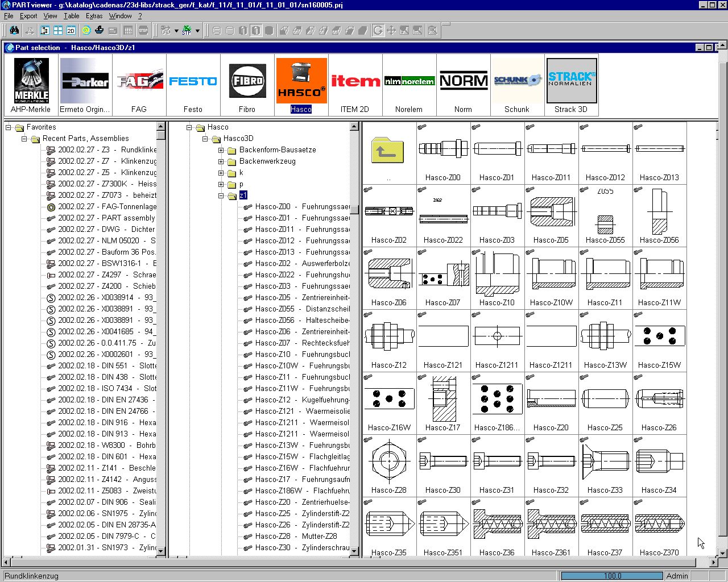
Task: Select the Ermeto Parker catalog
Action: pyautogui.click(x=85, y=85)
